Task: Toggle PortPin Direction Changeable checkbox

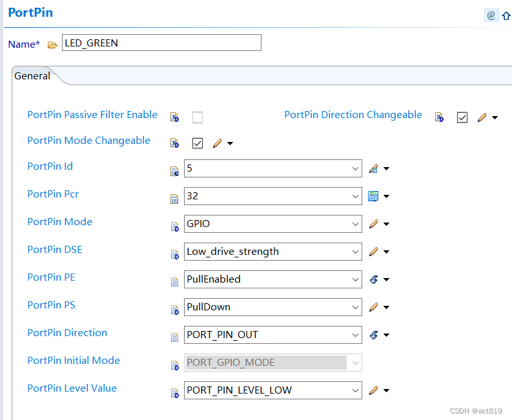Action: click(x=462, y=117)
